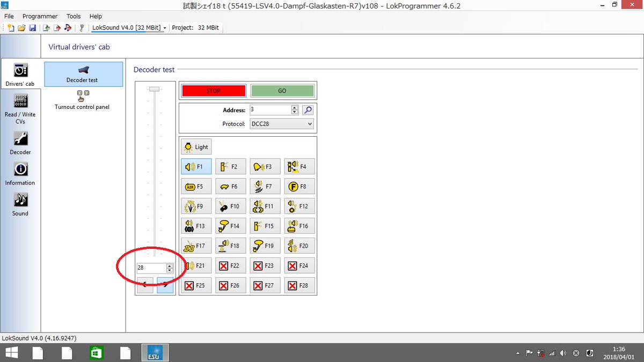Open the Programmer menu
The width and height of the screenshot is (644, 362).
point(40,17)
